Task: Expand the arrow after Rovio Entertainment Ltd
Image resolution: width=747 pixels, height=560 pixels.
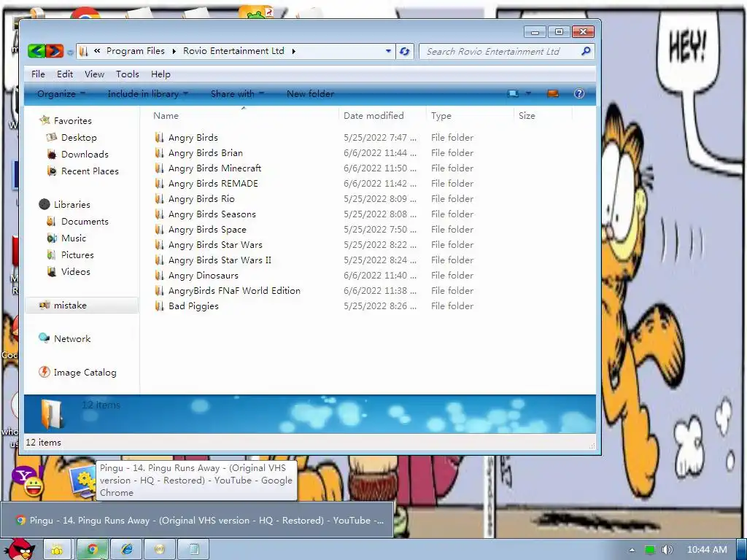Action: pos(293,51)
